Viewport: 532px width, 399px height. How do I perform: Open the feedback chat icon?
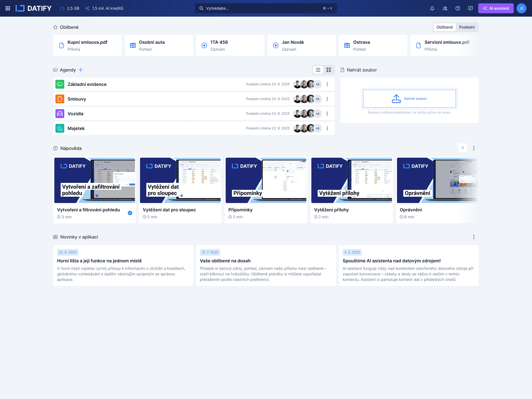(x=470, y=8)
